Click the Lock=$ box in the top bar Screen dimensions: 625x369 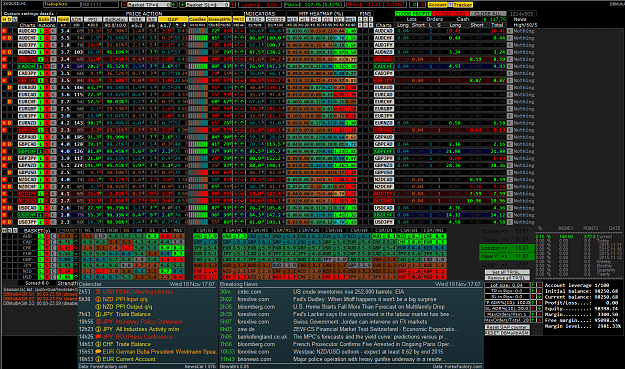click(x=260, y=5)
